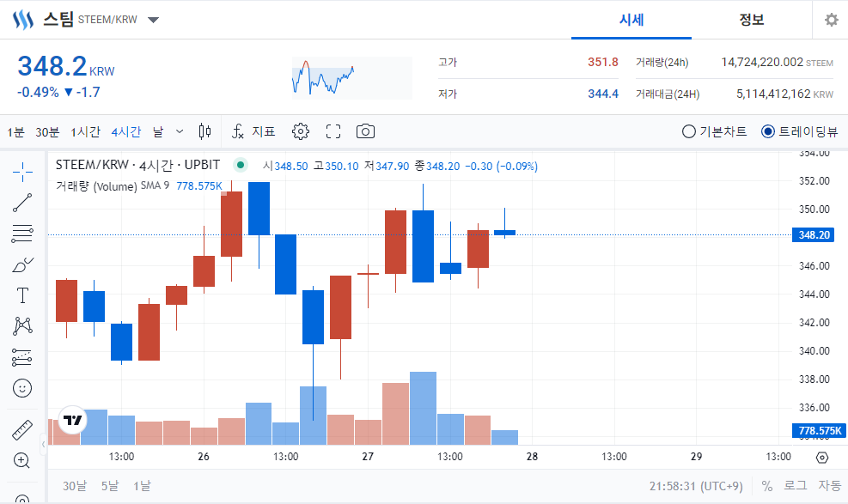
Task: Select the forecast and measurement tool
Action: tap(22, 357)
